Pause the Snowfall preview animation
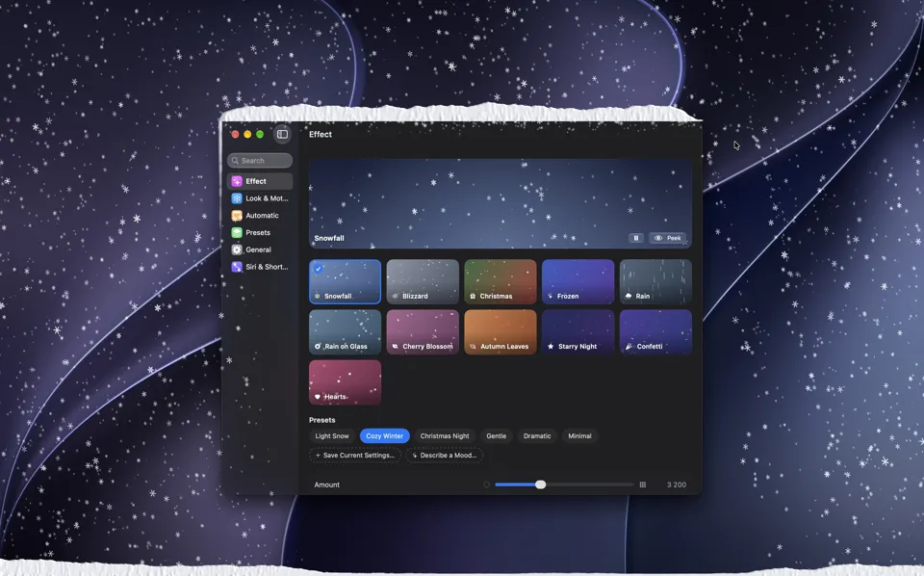 tap(636, 238)
